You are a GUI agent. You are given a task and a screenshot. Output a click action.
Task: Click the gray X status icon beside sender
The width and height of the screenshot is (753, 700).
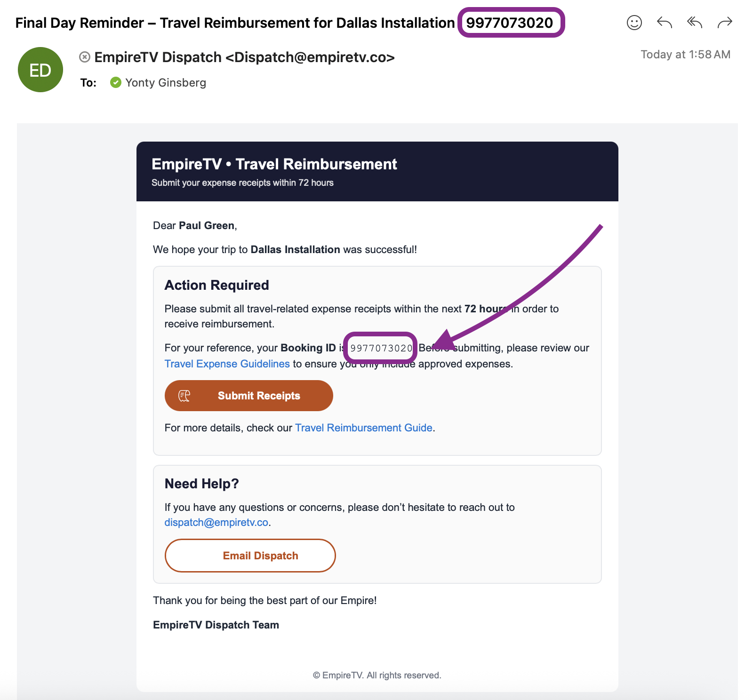tap(85, 57)
